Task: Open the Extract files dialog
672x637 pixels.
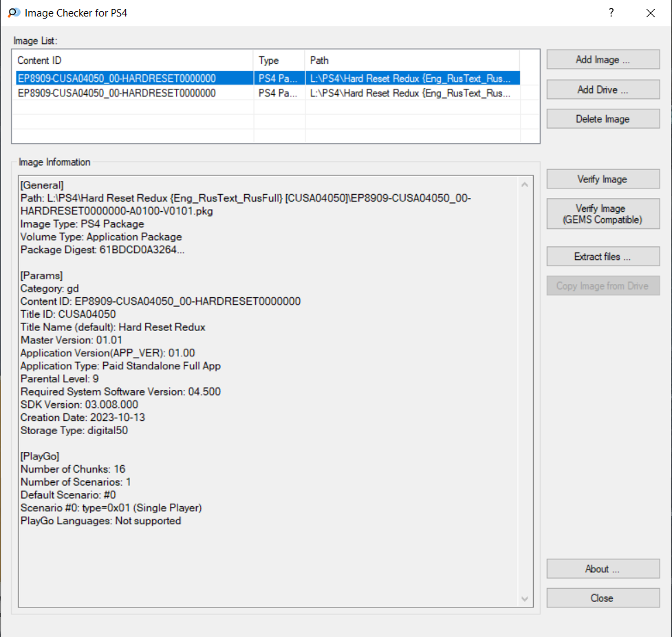Action: (x=603, y=257)
